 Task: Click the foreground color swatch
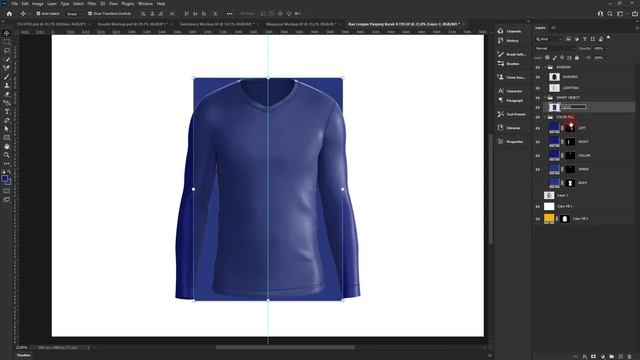(x=4, y=178)
